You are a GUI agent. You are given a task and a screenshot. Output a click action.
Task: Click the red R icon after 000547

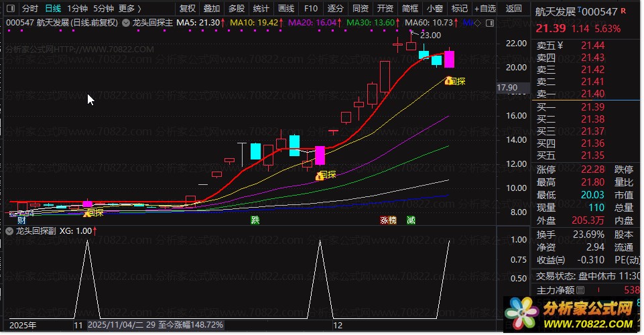coord(623,11)
